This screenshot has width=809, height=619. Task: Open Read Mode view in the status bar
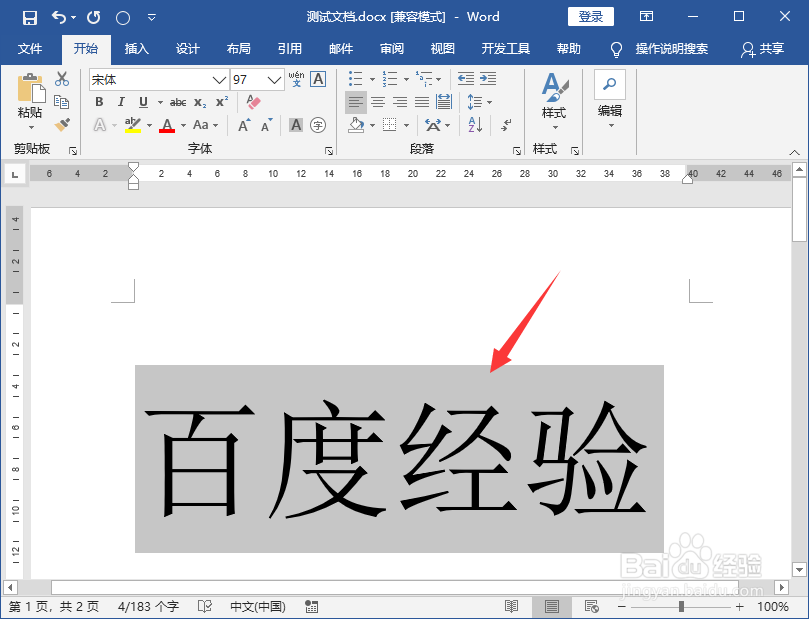point(511,606)
